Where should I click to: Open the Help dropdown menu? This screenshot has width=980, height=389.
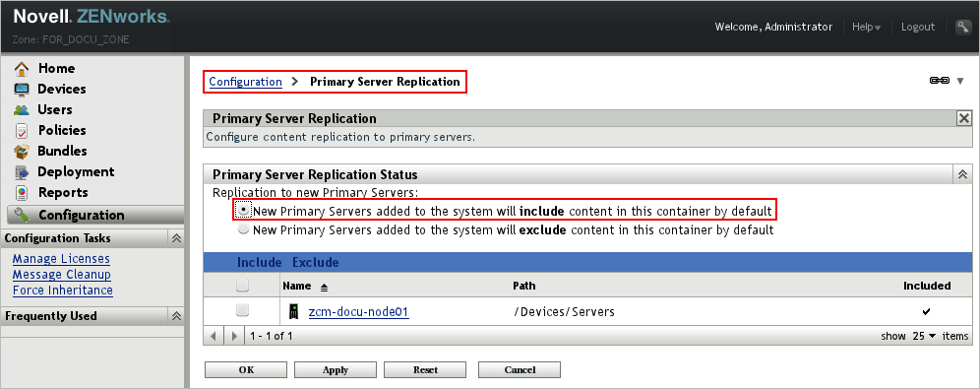coord(866,27)
